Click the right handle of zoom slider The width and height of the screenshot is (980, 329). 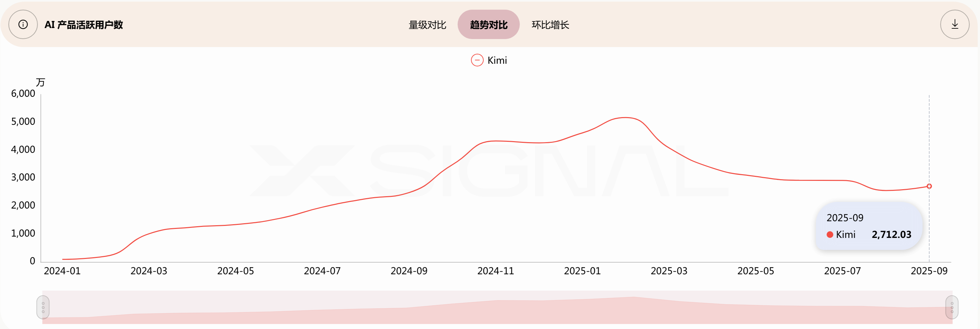[952, 307]
